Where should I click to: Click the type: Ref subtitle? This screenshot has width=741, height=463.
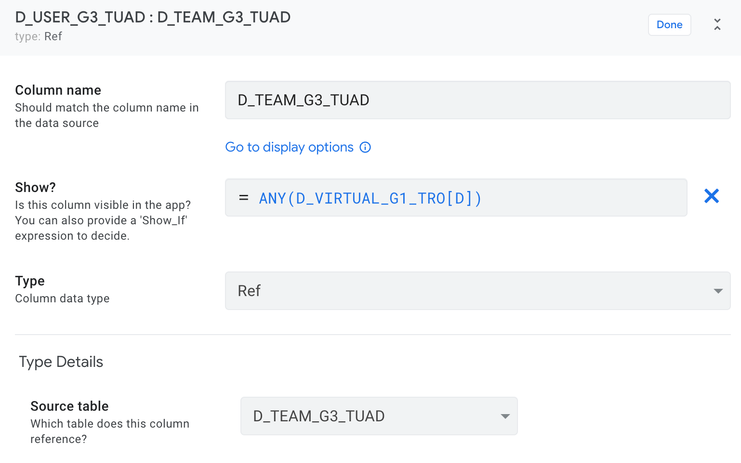click(38, 36)
